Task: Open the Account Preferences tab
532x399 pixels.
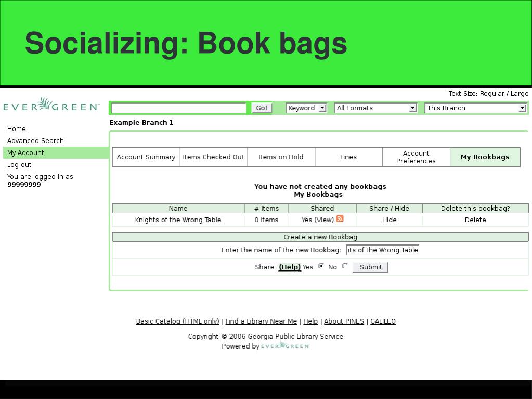Action: click(x=416, y=157)
